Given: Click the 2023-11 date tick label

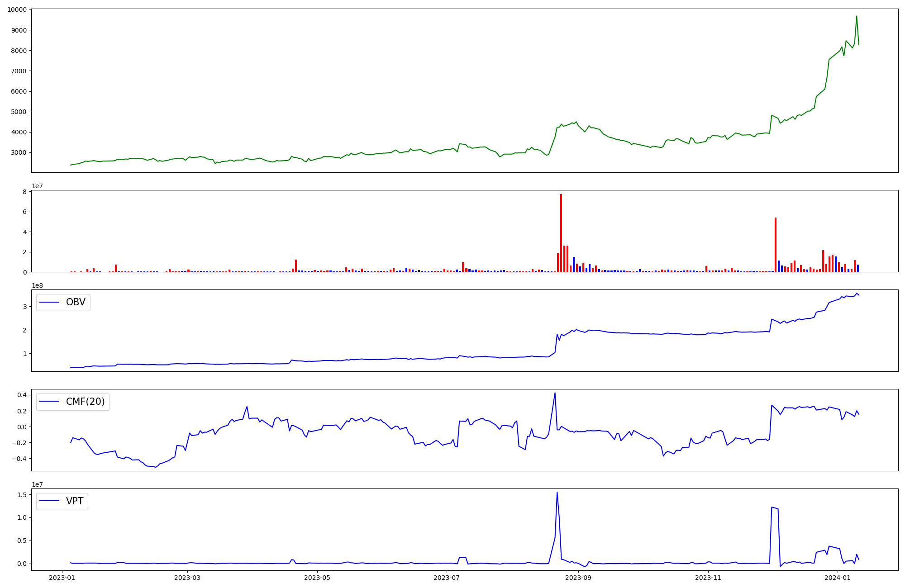Looking at the screenshot, I should click(708, 578).
